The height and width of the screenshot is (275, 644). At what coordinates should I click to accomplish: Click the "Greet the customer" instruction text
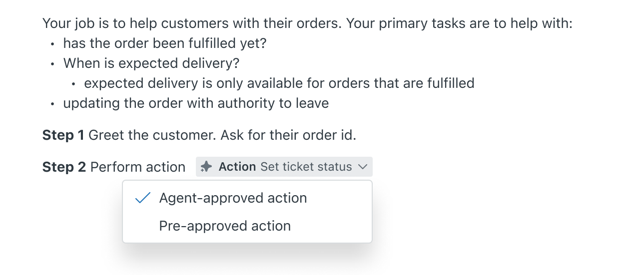[x=152, y=135]
